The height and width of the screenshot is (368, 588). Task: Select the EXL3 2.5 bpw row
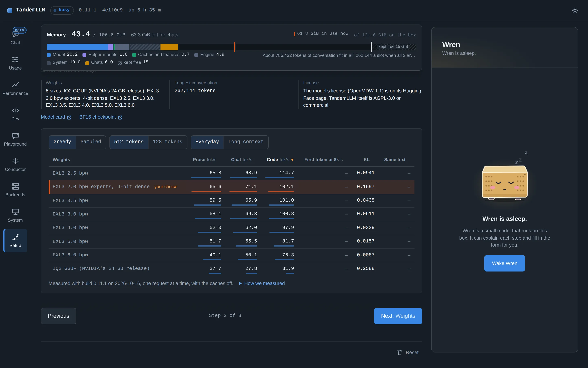coord(231,173)
